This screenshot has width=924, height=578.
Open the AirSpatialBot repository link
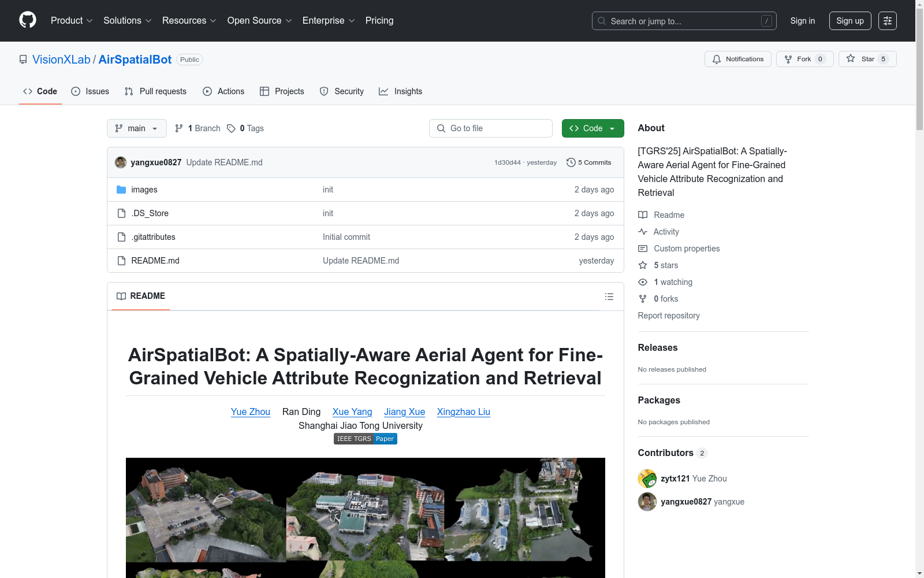pyautogui.click(x=135, y=60)
